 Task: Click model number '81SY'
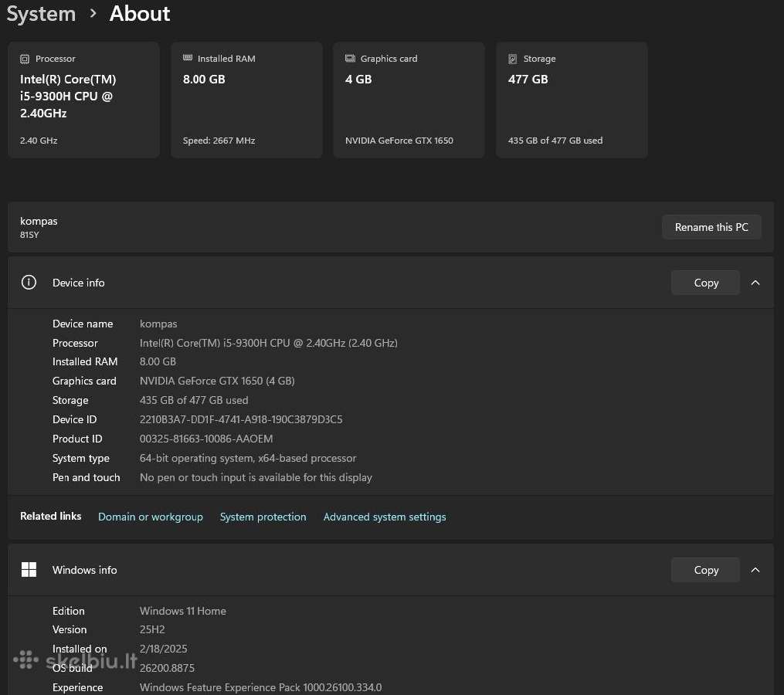tap(29, 235)
